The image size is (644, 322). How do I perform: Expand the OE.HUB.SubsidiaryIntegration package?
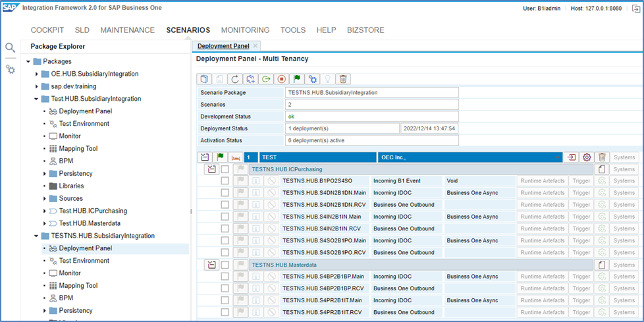37,74
